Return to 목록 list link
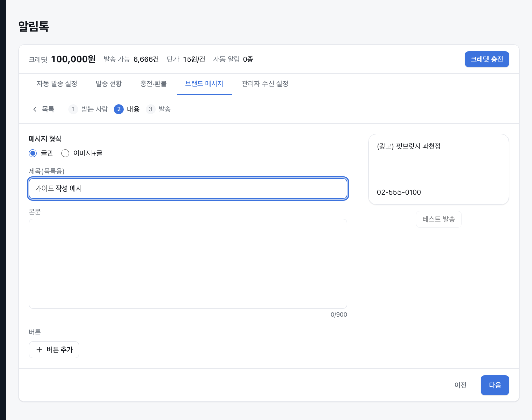This screenshot has height=420, width=532. pyautogui.click(x=48, y=109)
